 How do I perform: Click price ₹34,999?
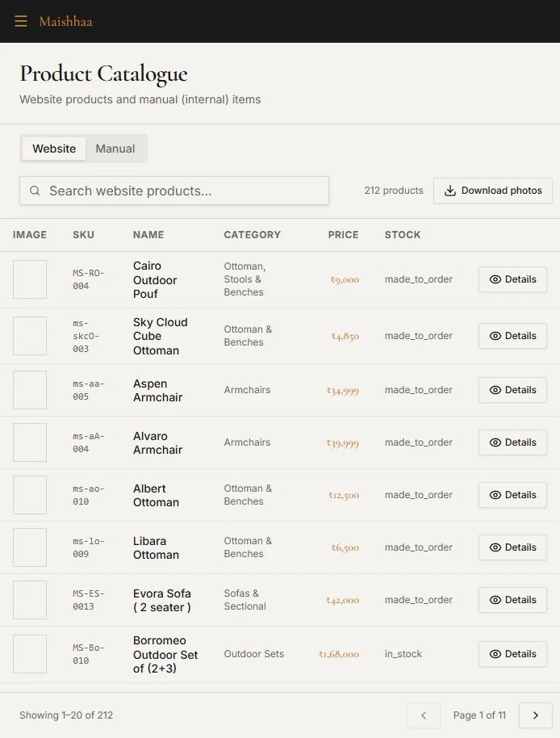pyautogui.click(x=343, y=391)
